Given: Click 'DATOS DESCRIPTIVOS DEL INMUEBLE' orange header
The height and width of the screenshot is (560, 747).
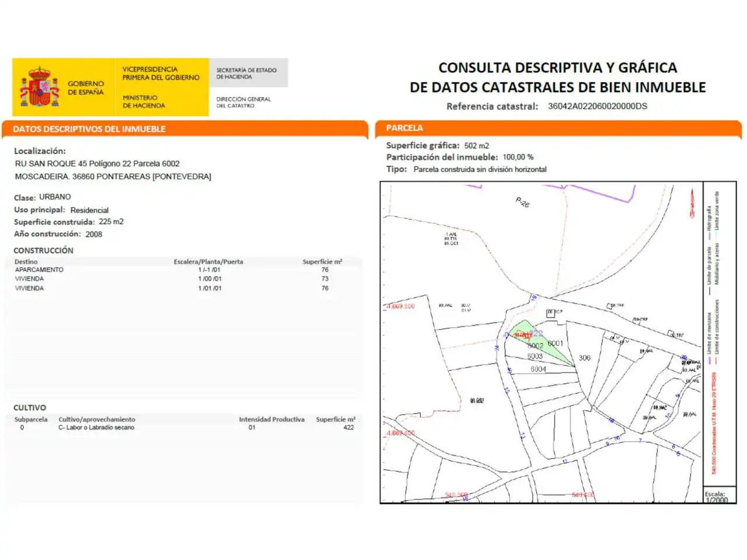Looking at the screenshot, I should (x=89, y=129).
